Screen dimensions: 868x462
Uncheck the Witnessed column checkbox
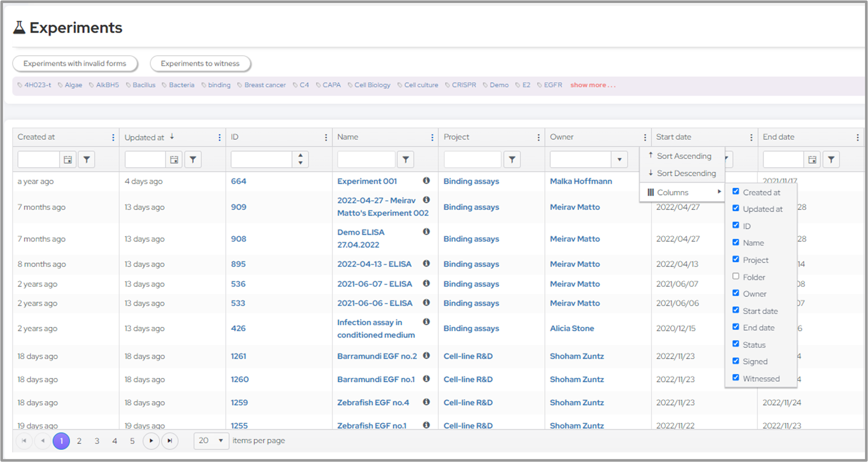tap(736, 378)
